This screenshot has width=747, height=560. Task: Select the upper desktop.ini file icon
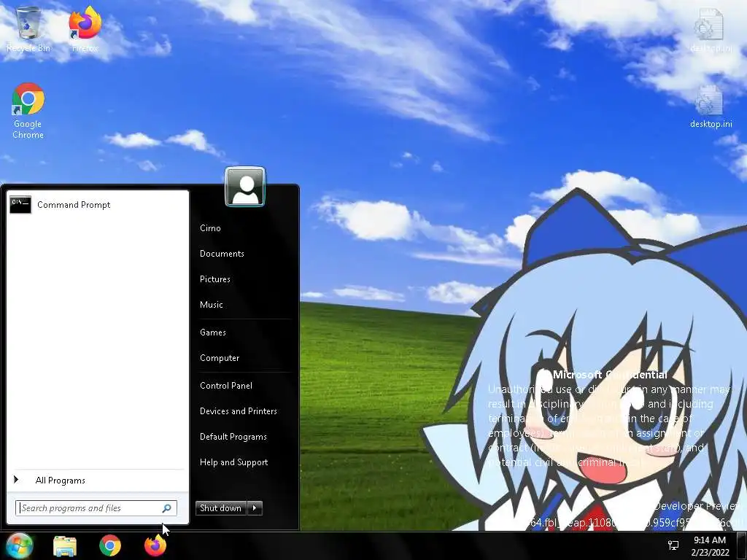tap(711, 29)
